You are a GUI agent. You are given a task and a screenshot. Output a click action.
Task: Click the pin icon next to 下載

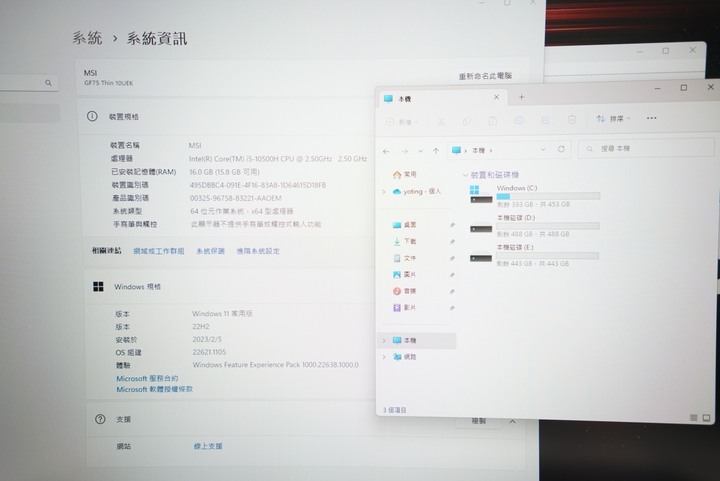coord(452,241)
